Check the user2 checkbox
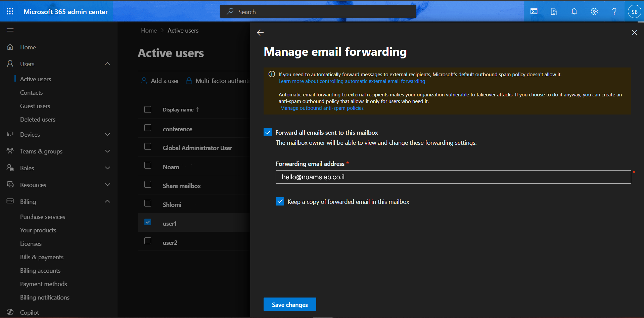 coord(148,241)
